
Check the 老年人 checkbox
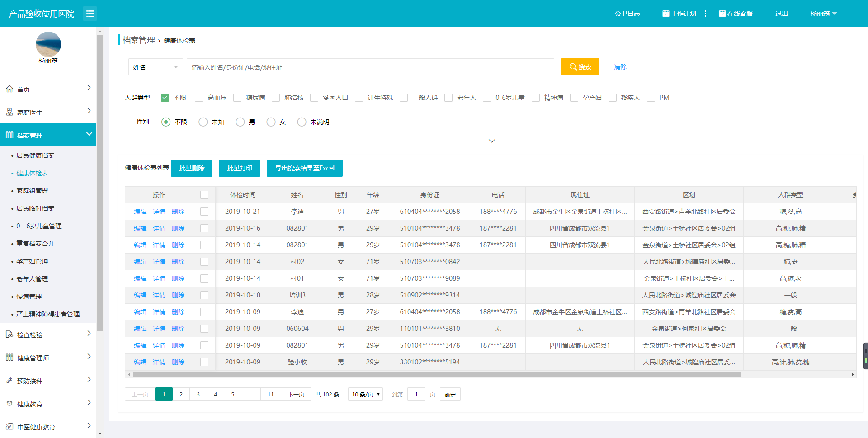(x=448, y=98)
